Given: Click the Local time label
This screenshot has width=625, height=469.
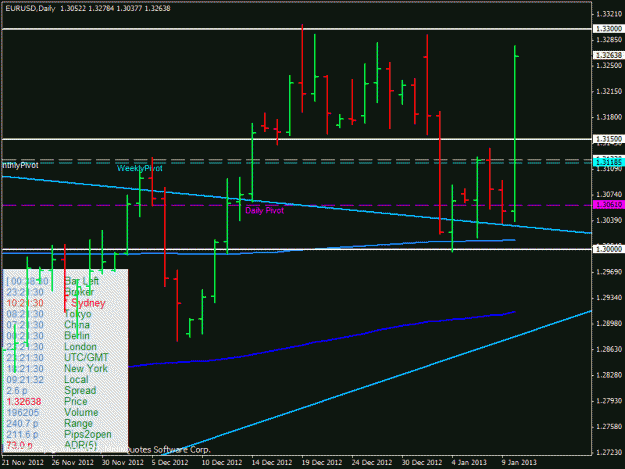Looking at the screenshot, I should point(76,379).
